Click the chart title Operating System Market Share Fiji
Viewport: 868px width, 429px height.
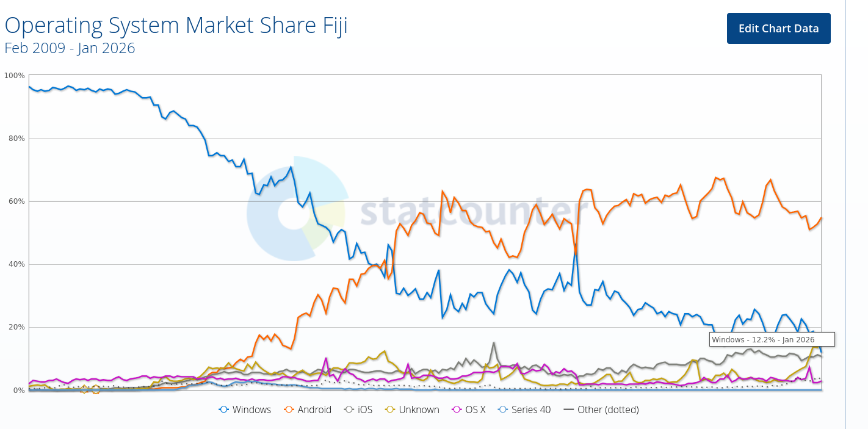tap(176, 26)
